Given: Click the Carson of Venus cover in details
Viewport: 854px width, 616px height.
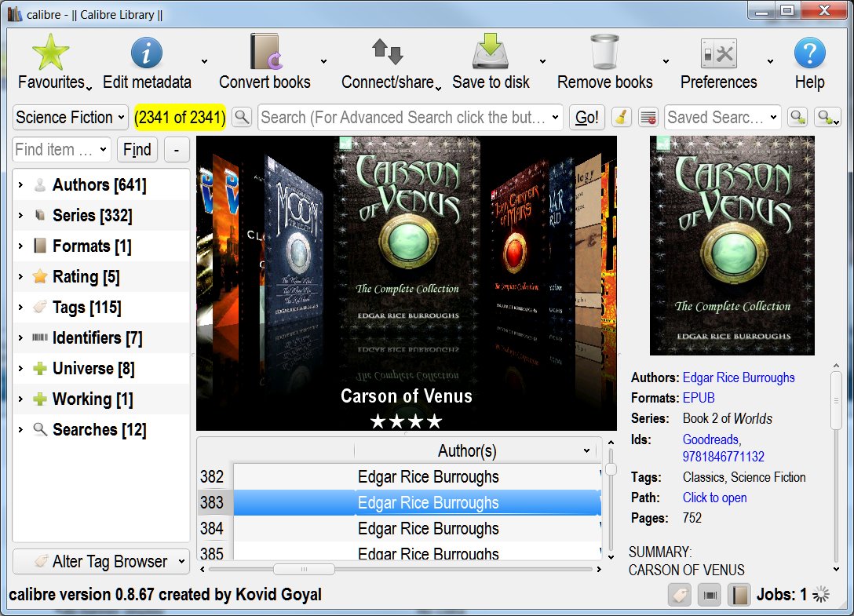Looking at the screenshot, I should tap(732, 246).
